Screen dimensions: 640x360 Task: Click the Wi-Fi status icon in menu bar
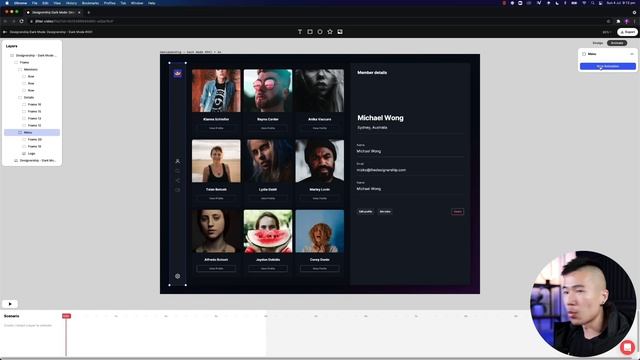click(584, 3)
